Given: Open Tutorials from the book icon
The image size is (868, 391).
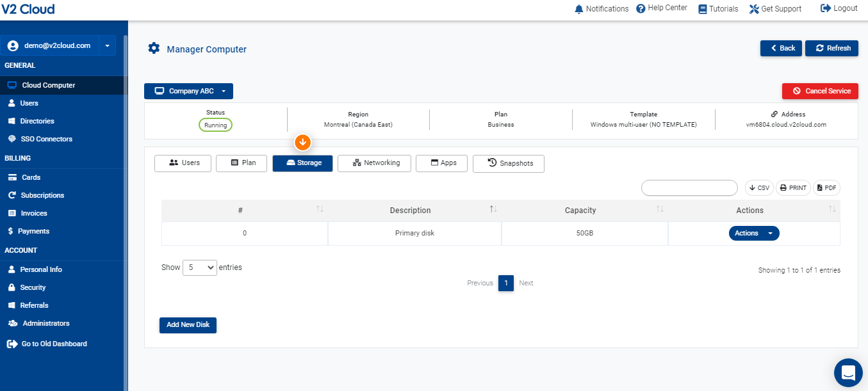Looking at the screenshot, I should [x=702, y=9].
